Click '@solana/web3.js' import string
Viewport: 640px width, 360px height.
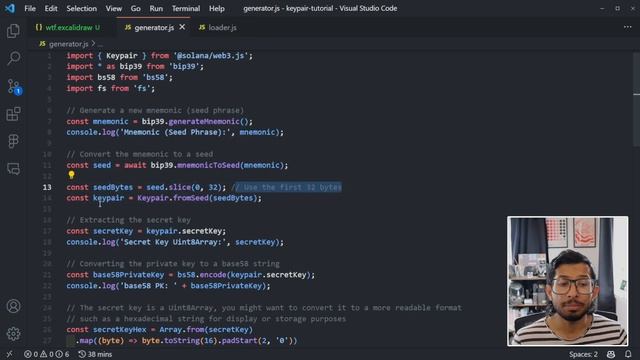click(x=211, y=56)
